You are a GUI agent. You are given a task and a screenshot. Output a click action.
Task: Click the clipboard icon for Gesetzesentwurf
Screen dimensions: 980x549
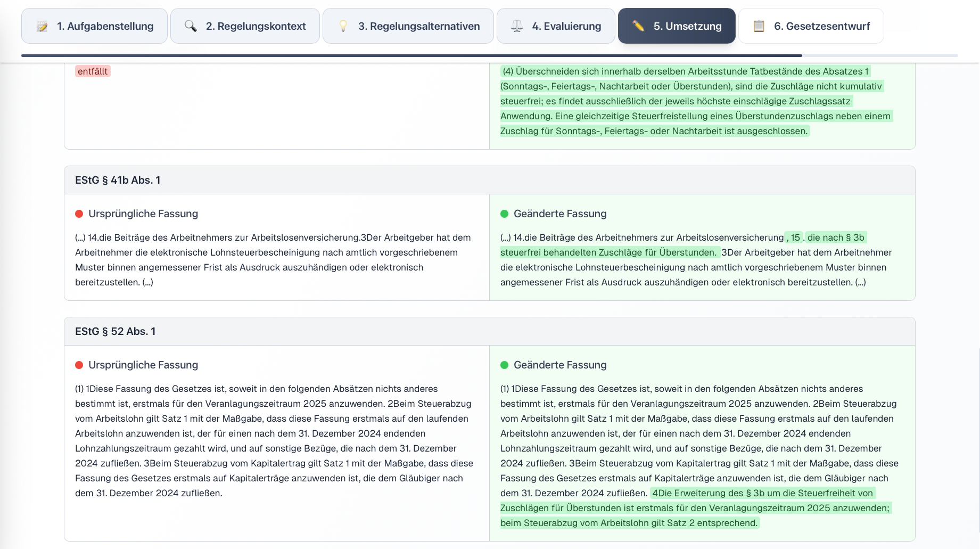759,26
